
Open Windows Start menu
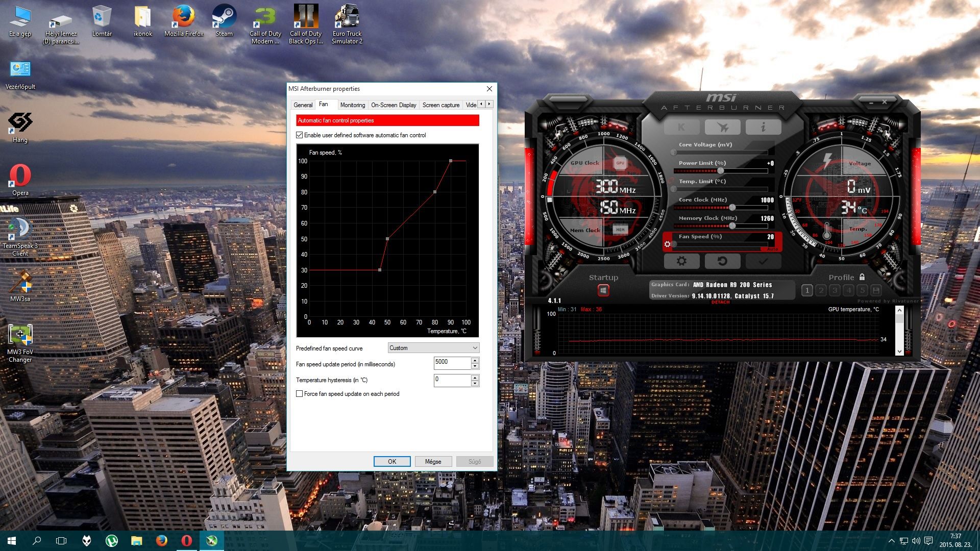(x=12, y=541)
